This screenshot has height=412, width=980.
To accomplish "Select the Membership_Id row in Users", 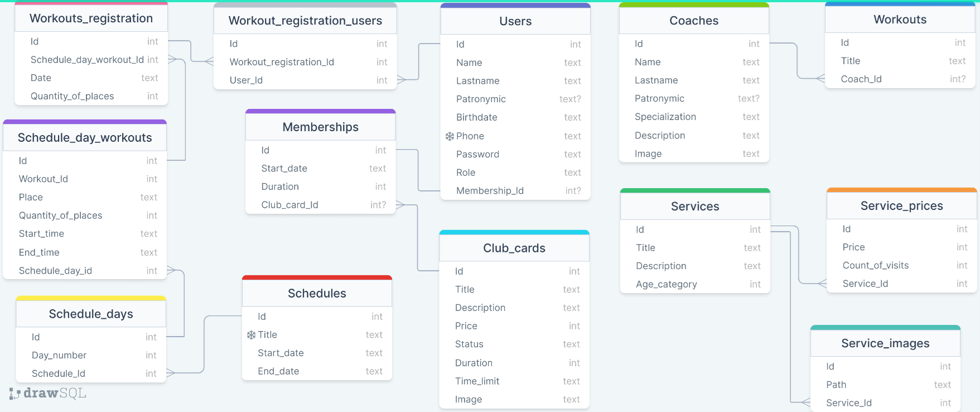I will coord(490,191).
